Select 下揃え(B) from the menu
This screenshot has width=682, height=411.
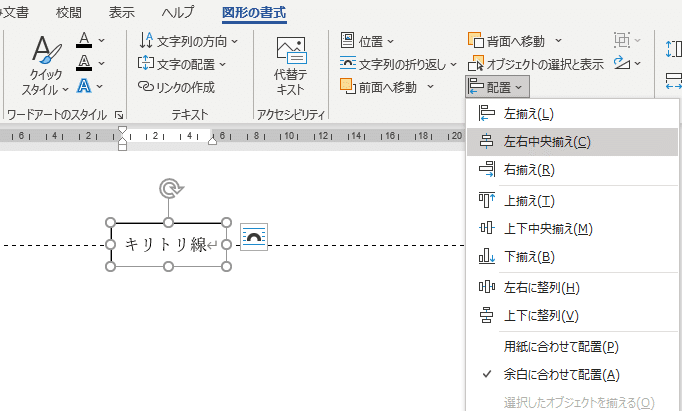click(x=572, y=257)
